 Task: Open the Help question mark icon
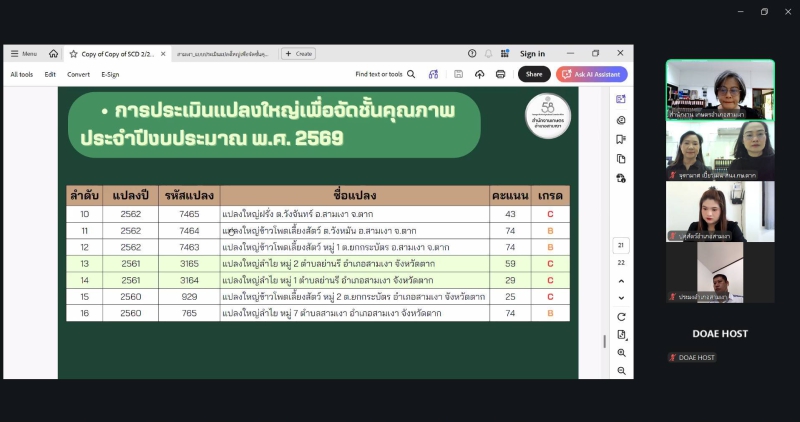(472, 54)
